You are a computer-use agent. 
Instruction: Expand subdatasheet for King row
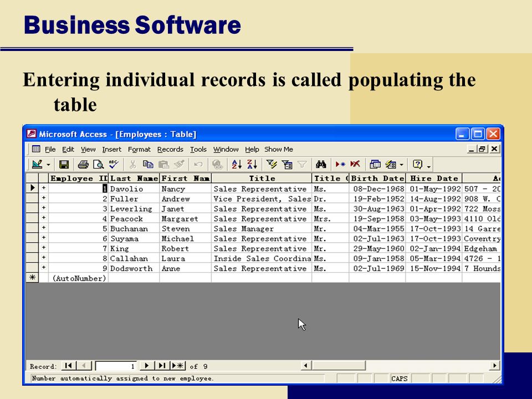(x=44, y=247)
